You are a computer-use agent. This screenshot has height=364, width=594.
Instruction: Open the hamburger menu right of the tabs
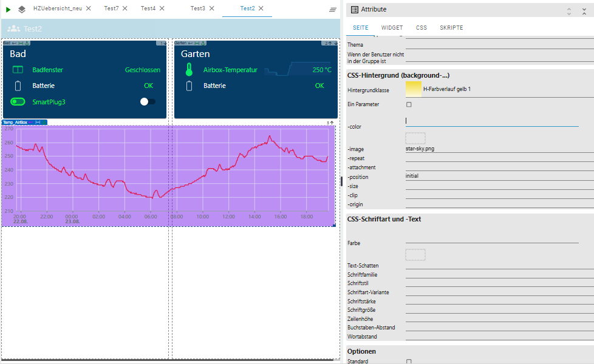tap(333, 10)
